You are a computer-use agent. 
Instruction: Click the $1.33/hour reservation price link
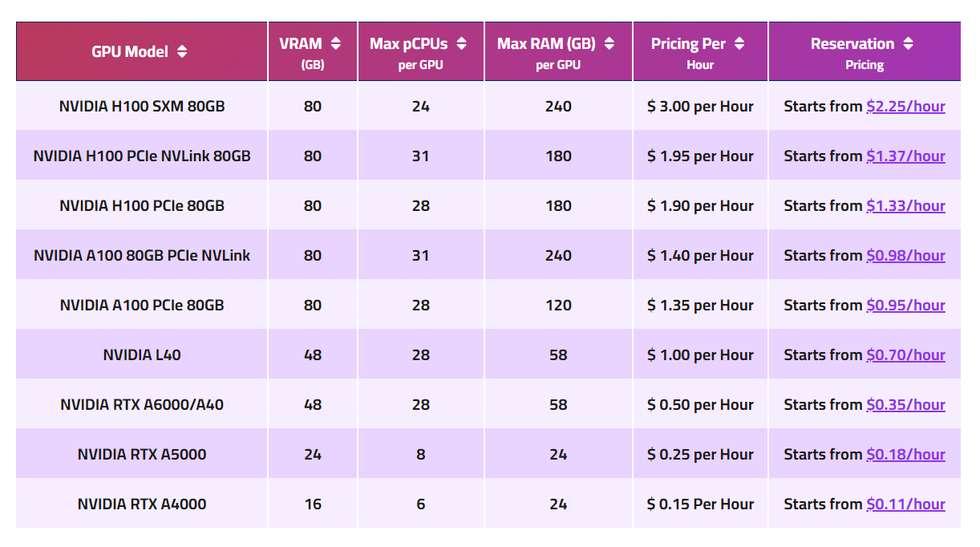[905, 206]
